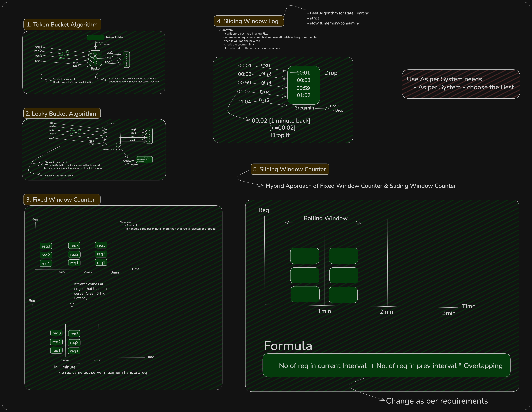532x412 pixels.
Task: Click 'Handle worst traffic for small duration' note
Action: click(73, 82)
